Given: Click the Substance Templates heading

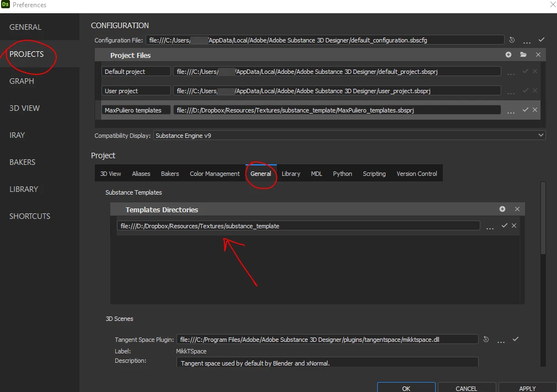Looking at the screenshot, I should tap(133, 192).
